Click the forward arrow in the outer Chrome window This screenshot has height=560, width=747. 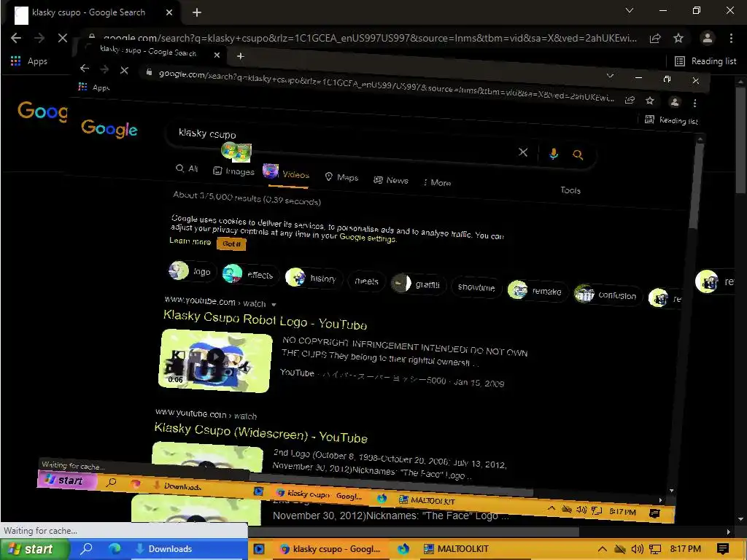pyautogui.click(x=39, y=38)
